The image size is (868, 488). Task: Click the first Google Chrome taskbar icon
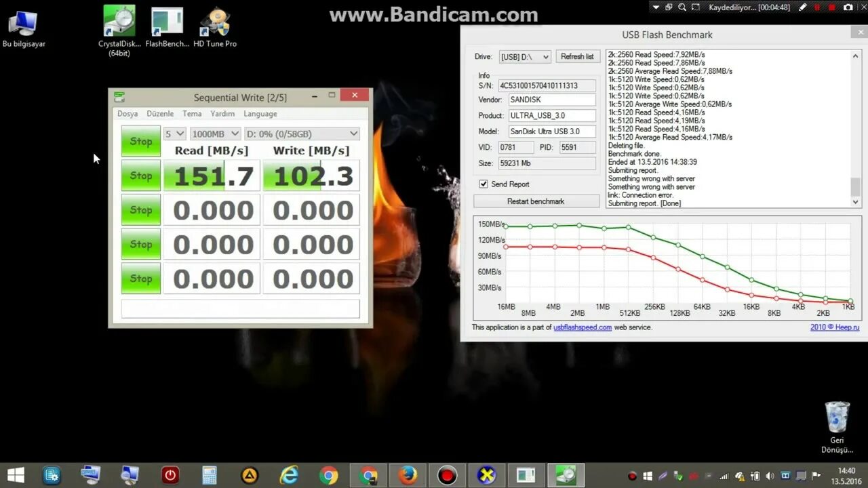tap(329, 475)
